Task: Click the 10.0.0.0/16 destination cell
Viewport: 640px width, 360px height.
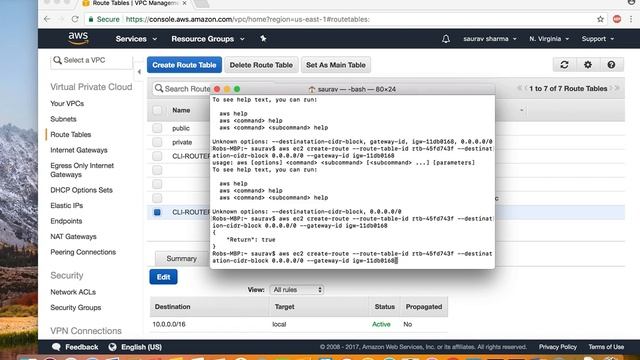Action: pyautogui.click(x=169, y=324)
